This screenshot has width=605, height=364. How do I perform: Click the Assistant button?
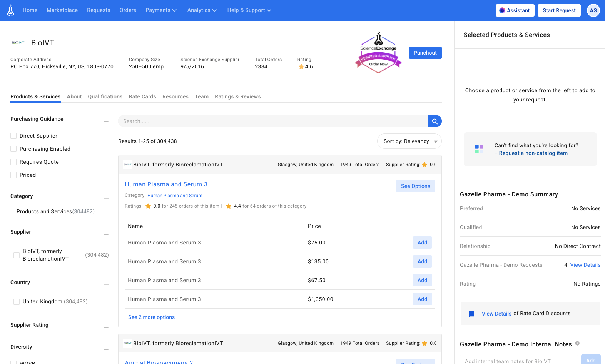pos(515,10)
